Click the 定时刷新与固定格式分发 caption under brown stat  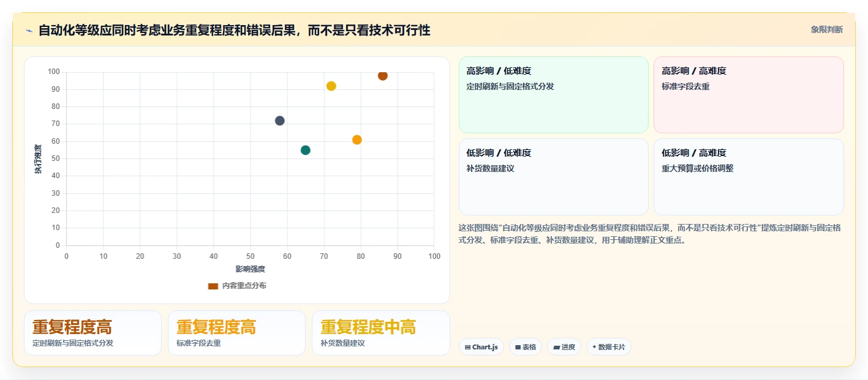click(x=73, y=343)
